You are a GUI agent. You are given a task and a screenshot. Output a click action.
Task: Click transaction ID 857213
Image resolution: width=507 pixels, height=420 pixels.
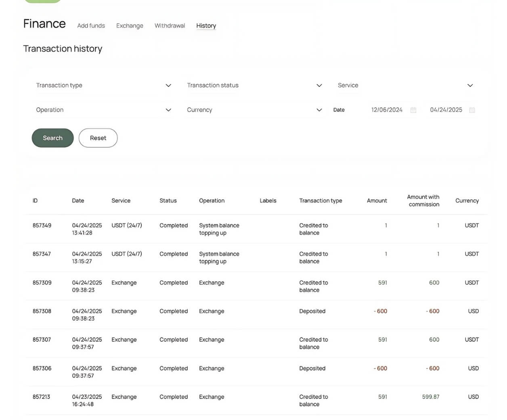point(41,397)
